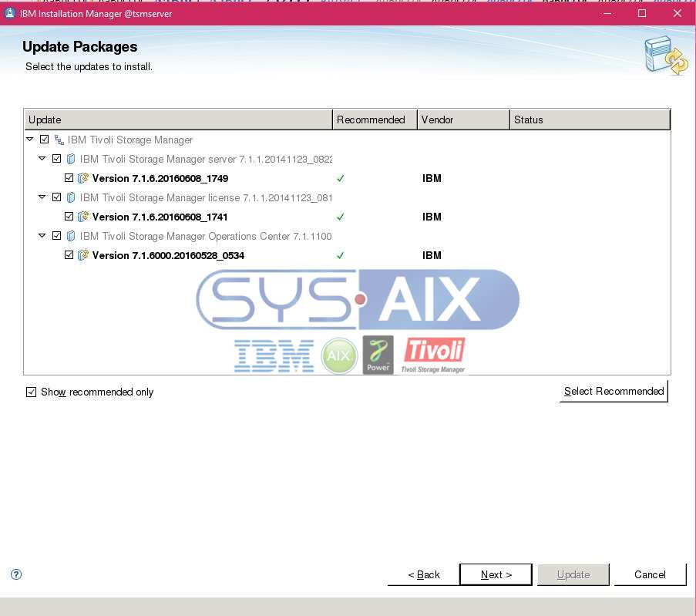Select the row Version 7.1.6.20160608_1749
The height and width of the screenshot is (616, 696).
347,178
